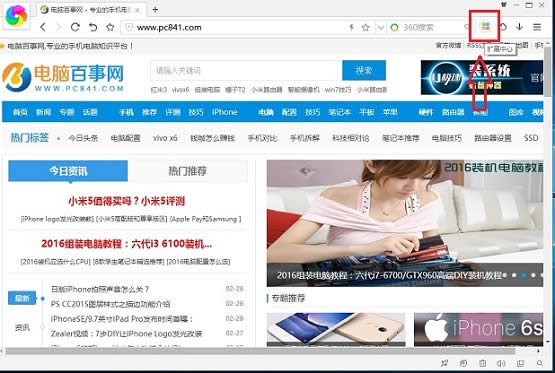
Task: Open the 小米5 review headline link
Action: (x=126, y=201)
